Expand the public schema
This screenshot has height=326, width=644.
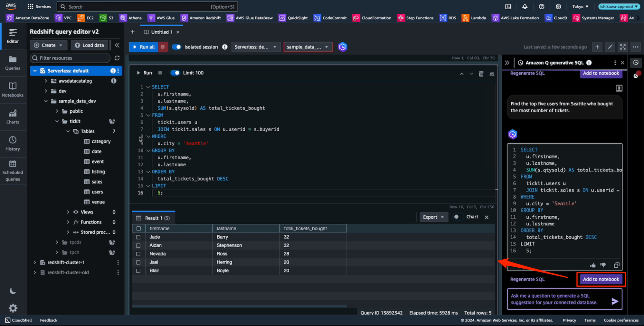57,111
